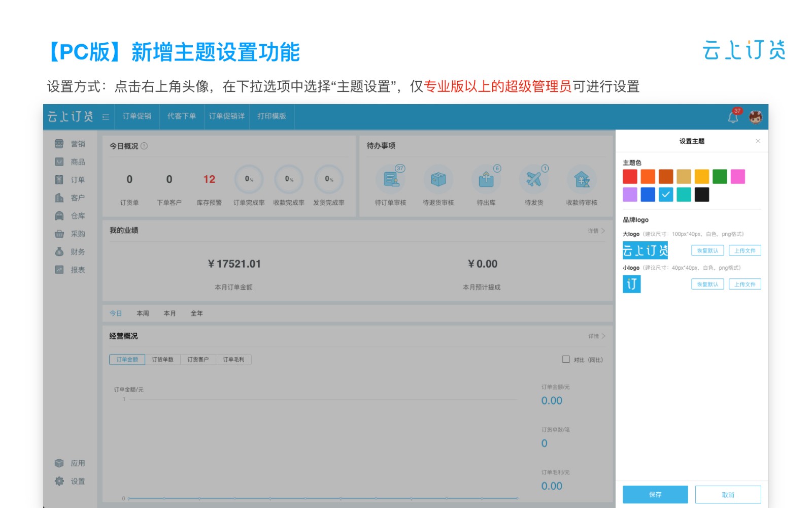Pick the black theme color

(x=702, y=195)
